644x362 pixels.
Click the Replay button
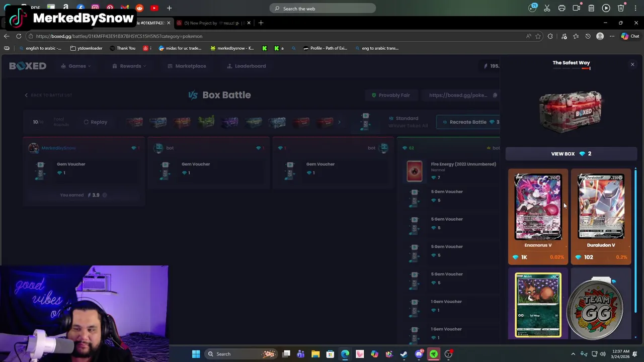click(x=95, y=122)
